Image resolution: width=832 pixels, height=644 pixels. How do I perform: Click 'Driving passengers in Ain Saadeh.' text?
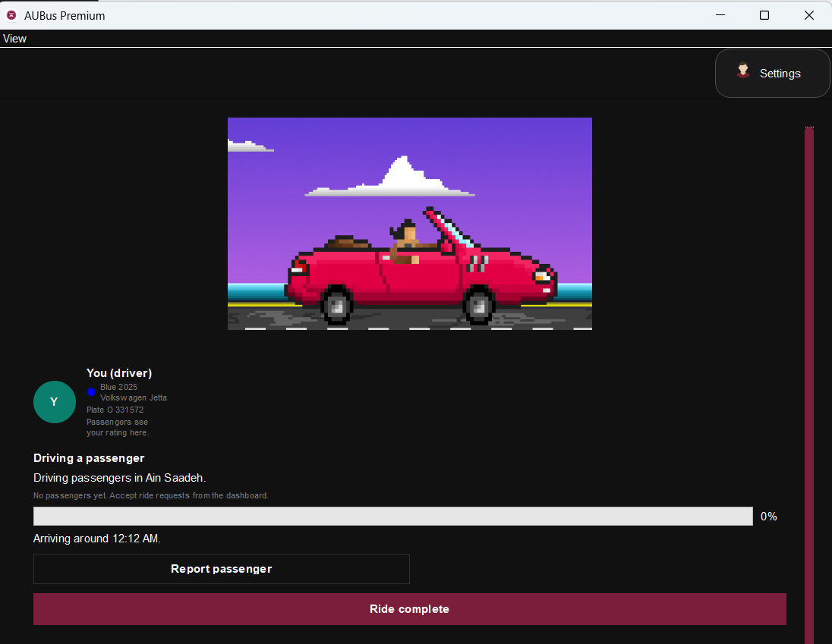click(x=119, y=478)
